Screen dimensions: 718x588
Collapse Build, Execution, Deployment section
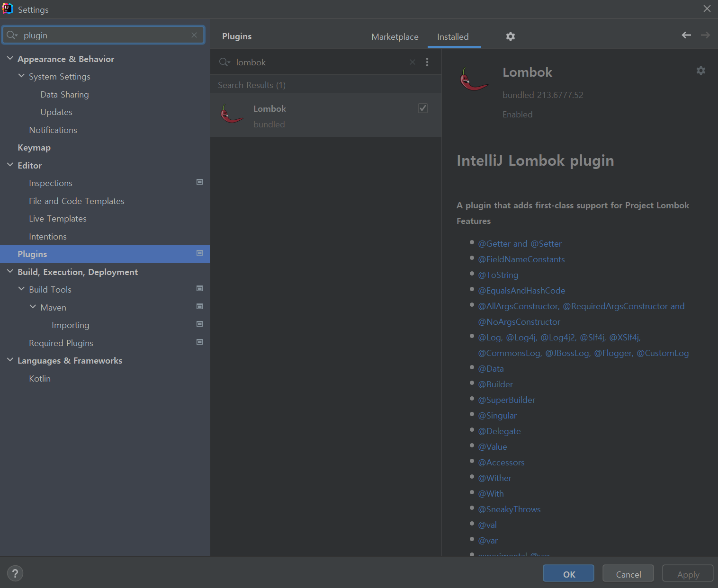point(10,271)
